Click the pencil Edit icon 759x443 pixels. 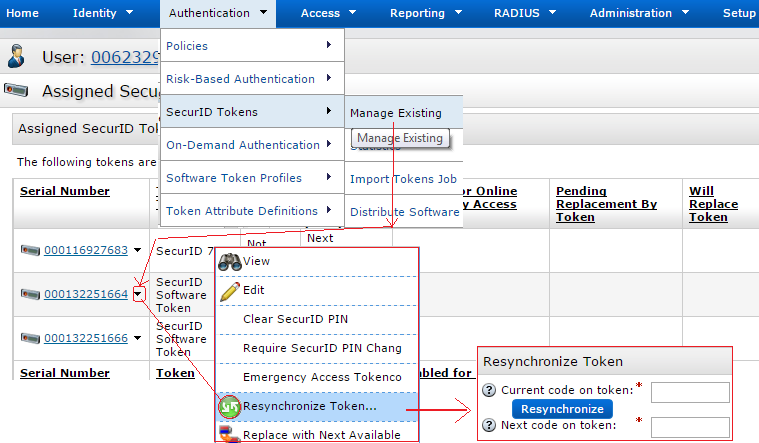(x=230, y=290)
